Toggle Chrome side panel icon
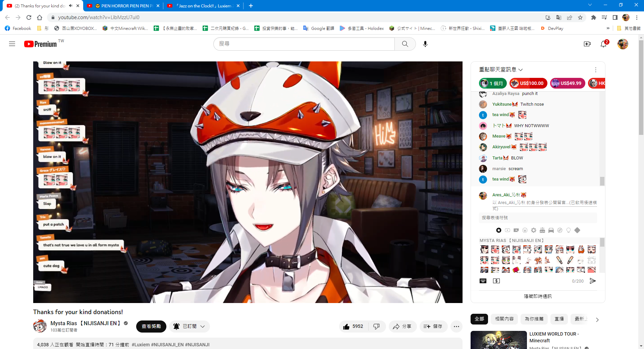 [x=615, y=17]
